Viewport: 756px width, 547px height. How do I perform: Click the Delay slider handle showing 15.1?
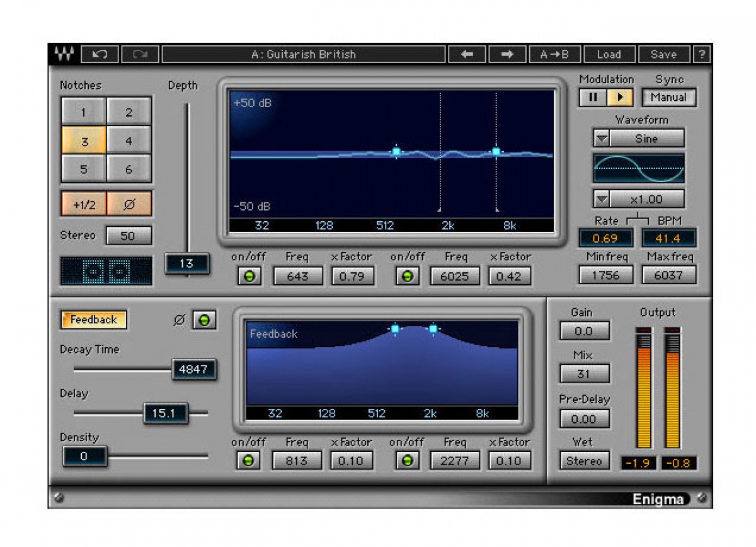pyautogui.click(x=166, y=413)
